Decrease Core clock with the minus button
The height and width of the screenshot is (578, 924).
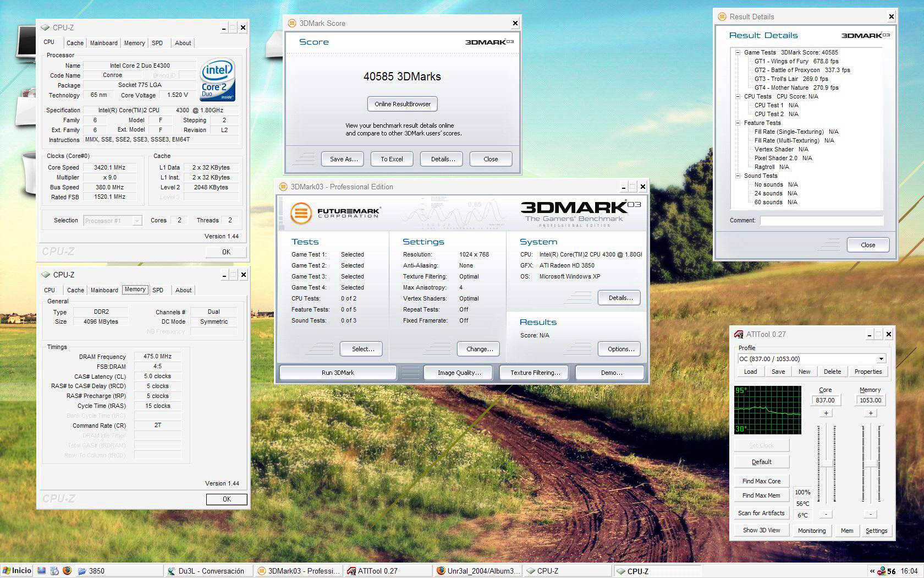(x=826, y=514)
